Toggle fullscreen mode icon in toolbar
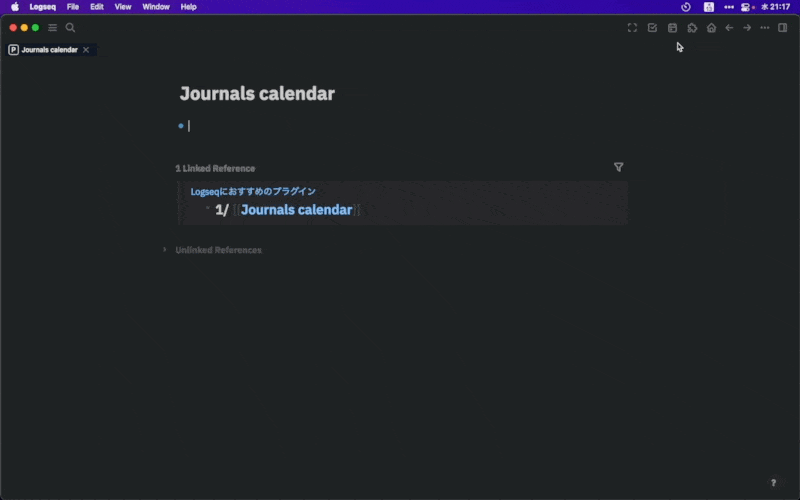Screen dimensions: 800x500 pos(632,28)
